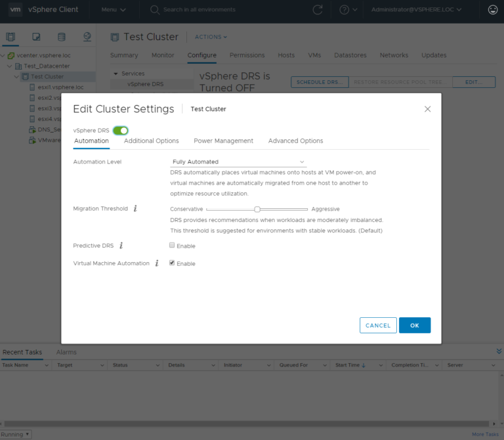This screenshot has height=440, width=504.
Task: Close the Edit Cluster Settings dialog
Action: click(x=427, y=109)
